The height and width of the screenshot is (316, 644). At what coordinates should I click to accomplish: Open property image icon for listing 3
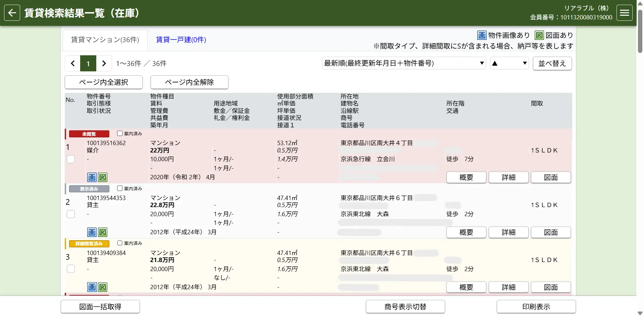coord(92,287)
